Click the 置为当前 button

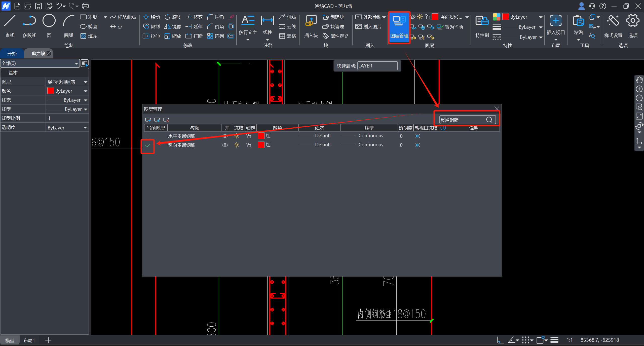click(x=450, y=27)
